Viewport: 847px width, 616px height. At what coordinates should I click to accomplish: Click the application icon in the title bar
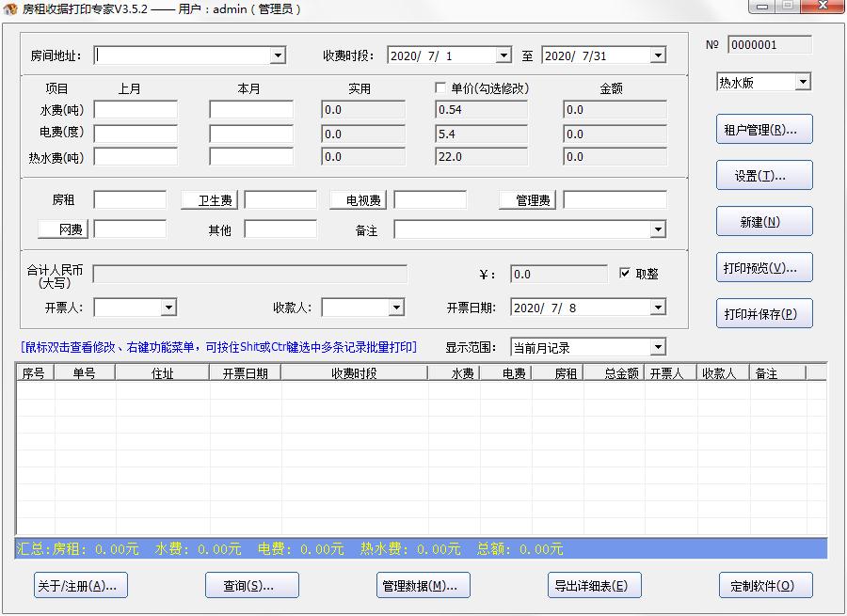(x=10, y=8)
